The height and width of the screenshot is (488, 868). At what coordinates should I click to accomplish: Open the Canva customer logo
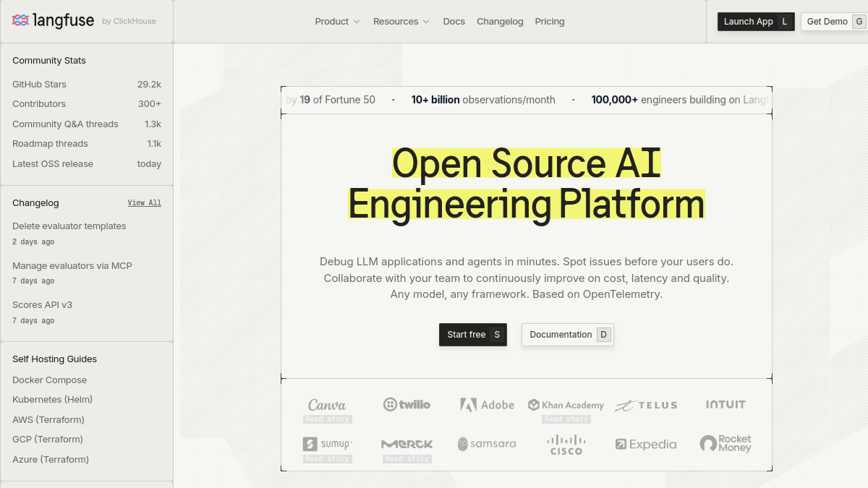tap(327, 405)
